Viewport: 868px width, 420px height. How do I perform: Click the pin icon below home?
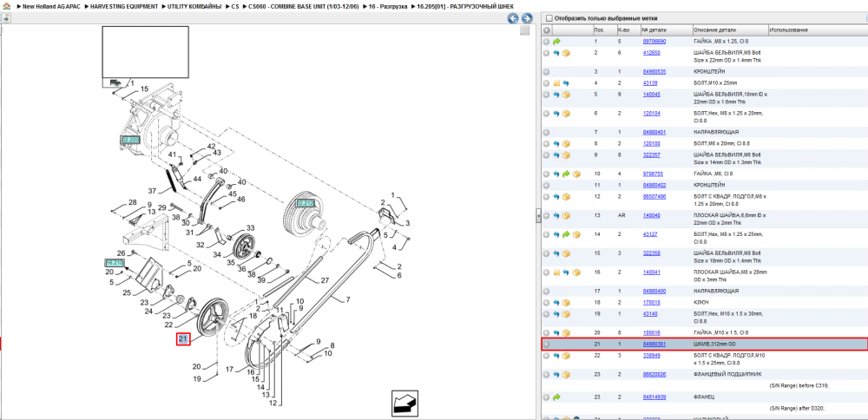(5, 18)
